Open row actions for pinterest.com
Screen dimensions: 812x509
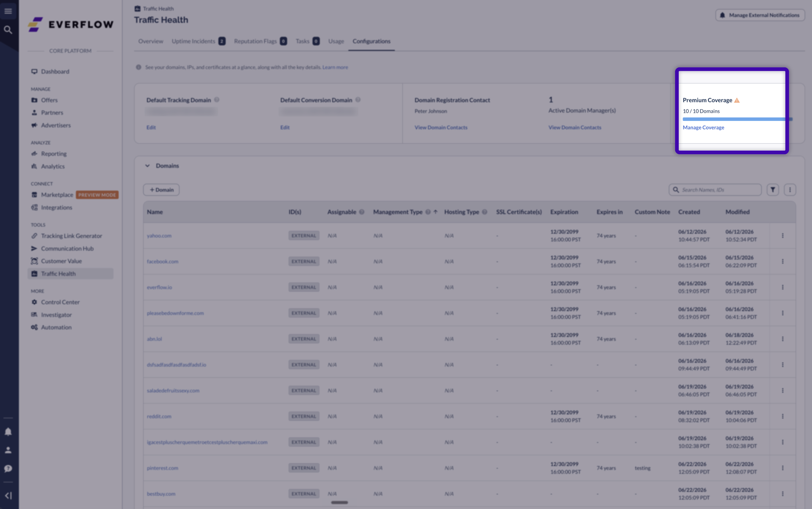pos(783,468)
